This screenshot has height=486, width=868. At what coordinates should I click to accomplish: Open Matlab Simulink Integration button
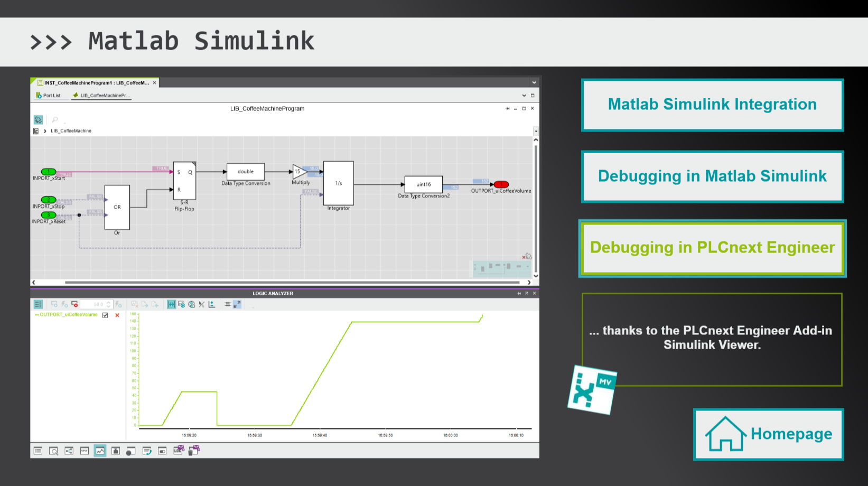(x=712, y=105)
